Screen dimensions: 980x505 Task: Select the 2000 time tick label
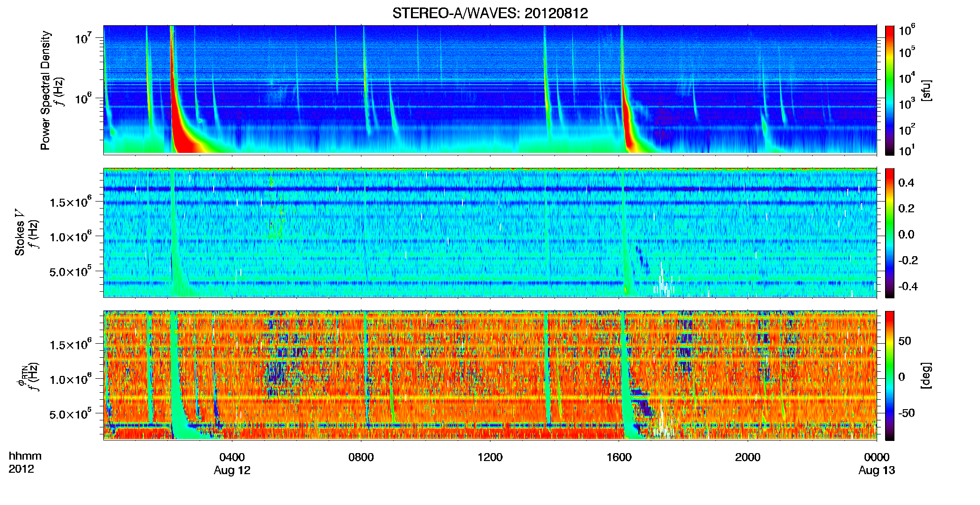[x=748, y=457]
